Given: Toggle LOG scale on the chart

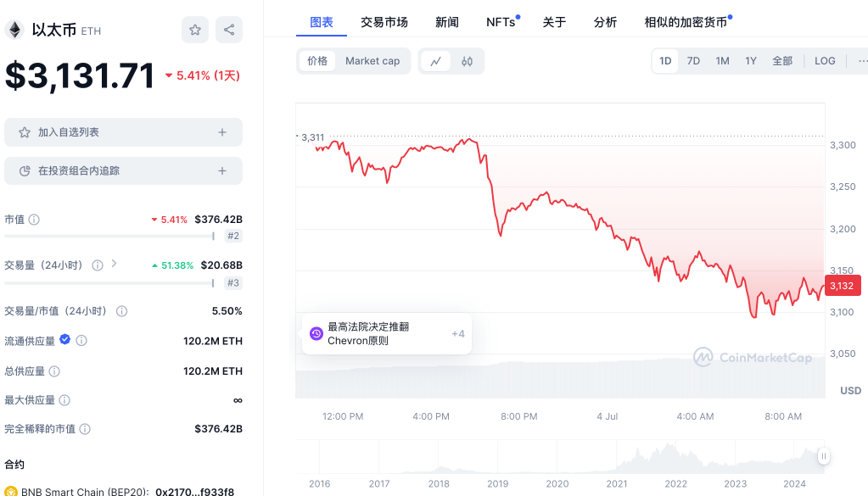Looking at the screenshot, I should pos(825,61).
